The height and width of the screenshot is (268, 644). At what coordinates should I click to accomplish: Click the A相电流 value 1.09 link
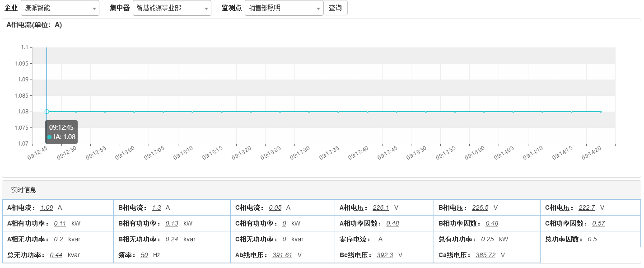[x=47, y=207]
